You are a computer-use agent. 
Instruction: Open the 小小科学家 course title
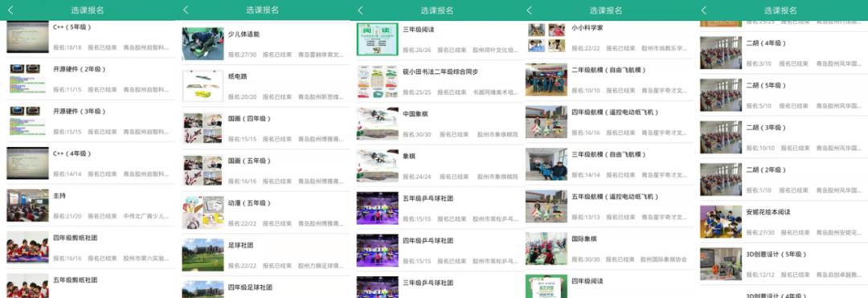coord(588,27)
